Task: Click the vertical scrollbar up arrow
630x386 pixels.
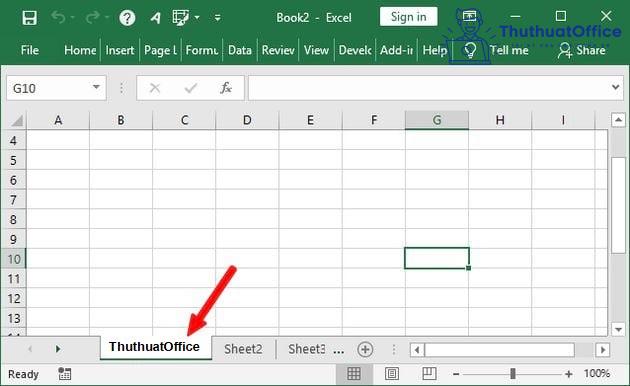Action: 618,120
